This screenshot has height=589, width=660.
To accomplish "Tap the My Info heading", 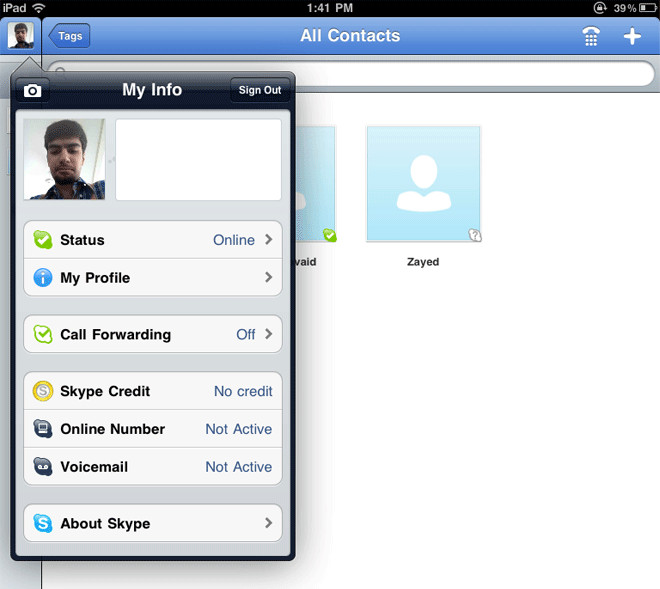I will coord(152,90).
